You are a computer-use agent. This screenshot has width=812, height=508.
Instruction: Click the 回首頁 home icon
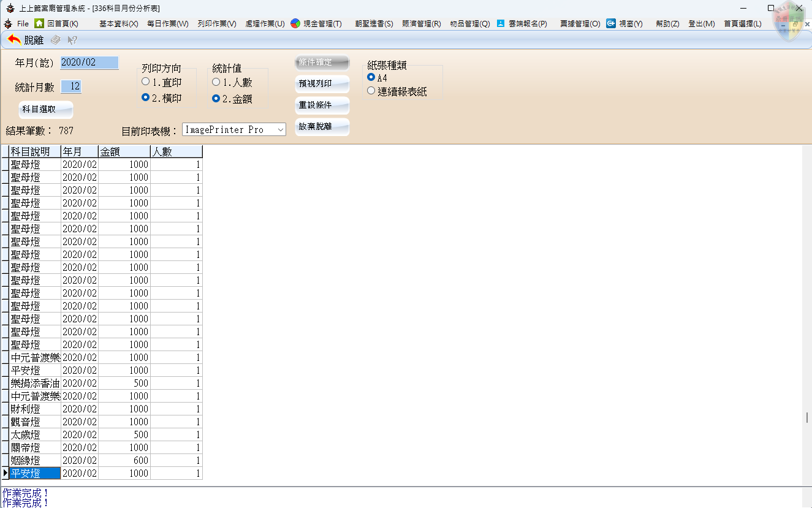(39, 23)
